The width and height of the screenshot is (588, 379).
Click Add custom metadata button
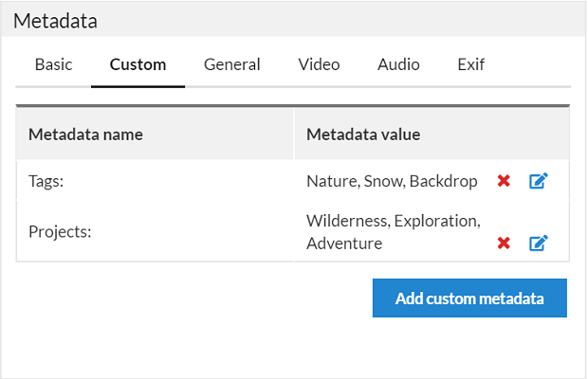[469, 298]
